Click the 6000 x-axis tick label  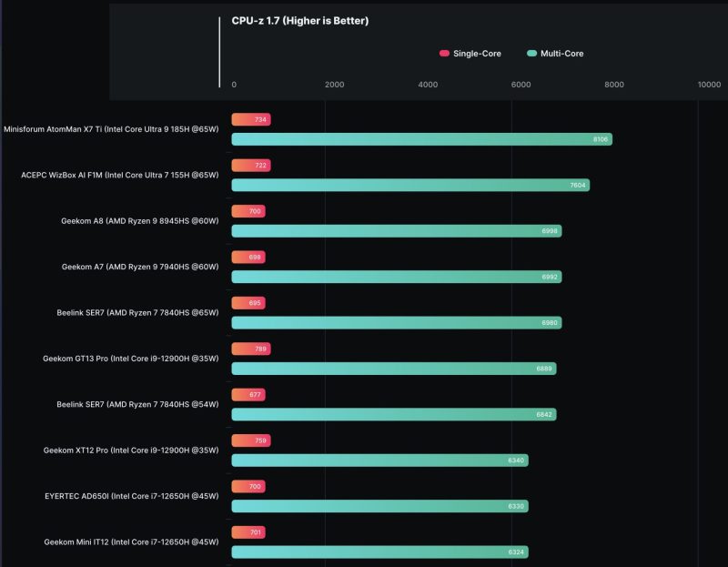[x=521, y=85]
